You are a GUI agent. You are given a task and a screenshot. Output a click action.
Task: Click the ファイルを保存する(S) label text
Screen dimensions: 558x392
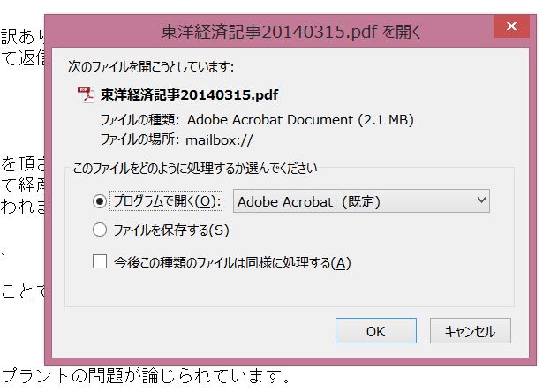click(x=171, y=231)
